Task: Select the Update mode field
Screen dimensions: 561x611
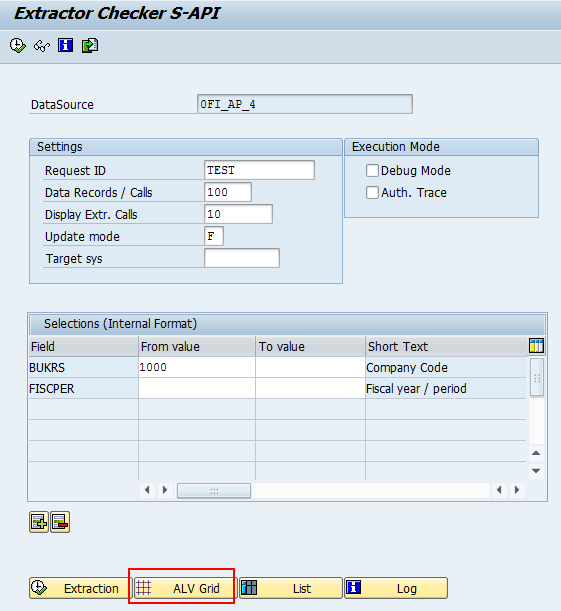Action: tap(214, 236)
